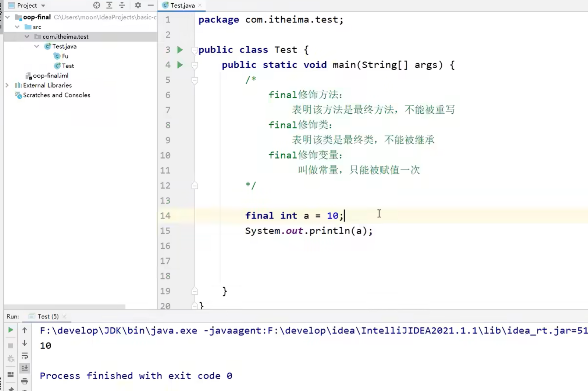Run class Test using line 3 gutter arrow
588x391 pixels.
180,50
